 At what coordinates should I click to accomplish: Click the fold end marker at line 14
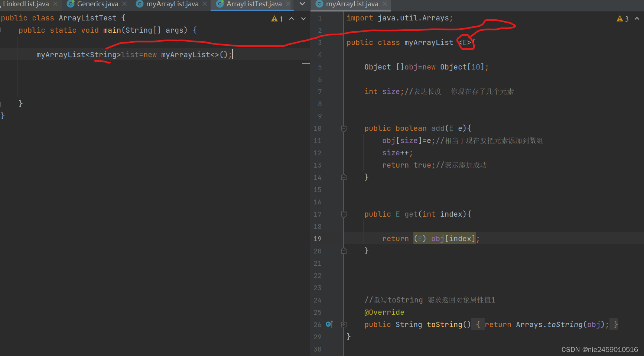tap(344, 178)
